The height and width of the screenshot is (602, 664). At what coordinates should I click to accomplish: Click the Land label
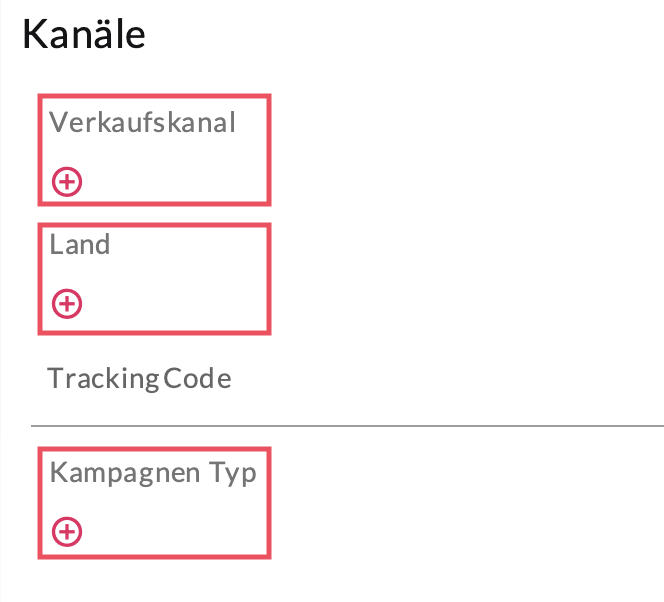tap(80, 245)
